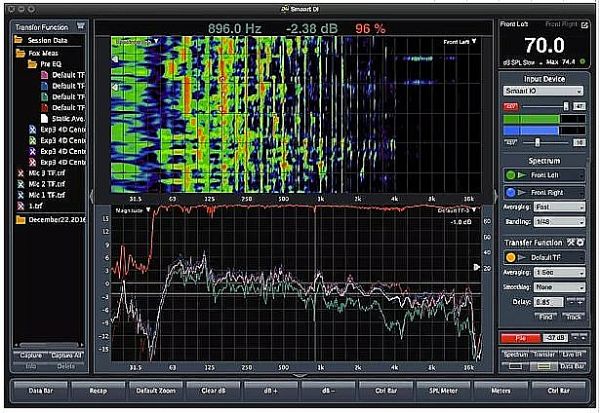Collapse the right control panel arrow
This screenshot has height=413, width=600.
[x=496, y=196]
